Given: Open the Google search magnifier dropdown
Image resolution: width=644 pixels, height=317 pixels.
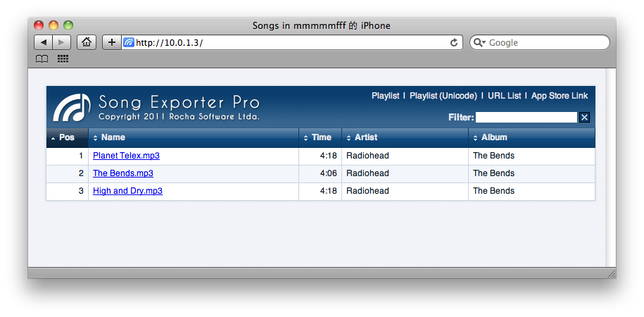Looking at the screenshot, I should [x=479, y=42].
